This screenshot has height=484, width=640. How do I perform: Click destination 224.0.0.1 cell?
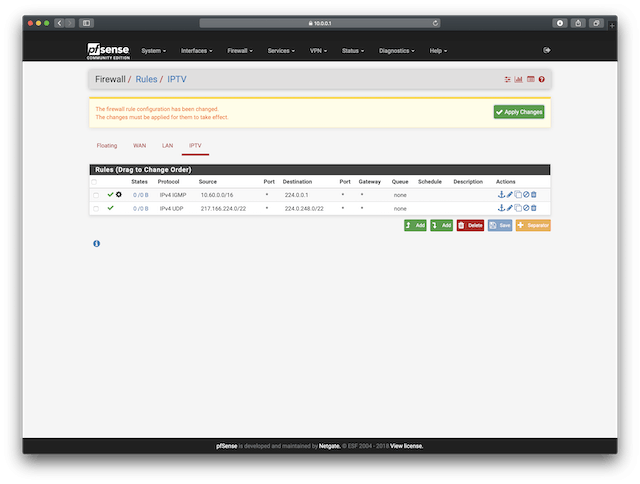coord(296,195)
